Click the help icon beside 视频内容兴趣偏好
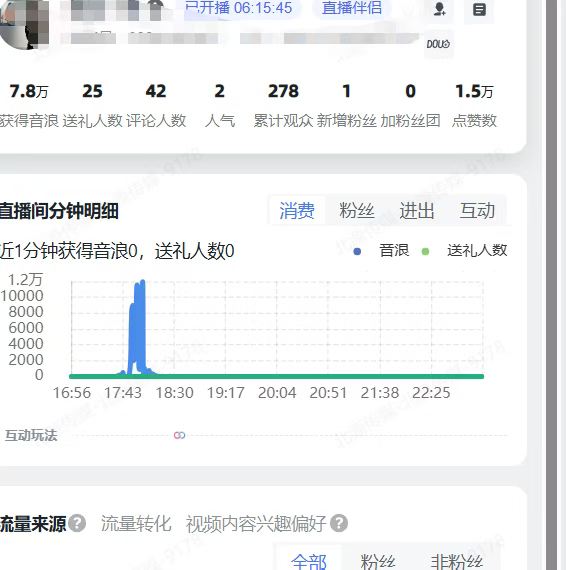Image resolution: width=566 pixels, height=570 pixels. (x=339, y=523)
